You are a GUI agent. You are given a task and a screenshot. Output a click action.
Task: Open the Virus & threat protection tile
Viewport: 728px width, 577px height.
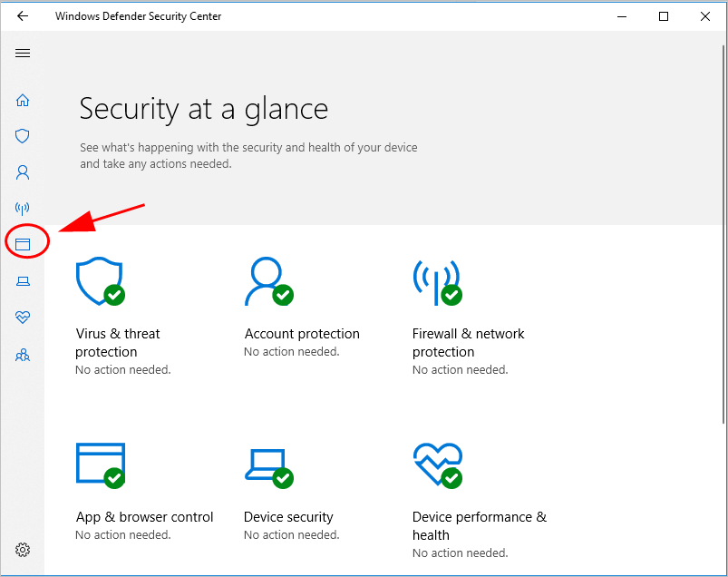pos(100,283)
